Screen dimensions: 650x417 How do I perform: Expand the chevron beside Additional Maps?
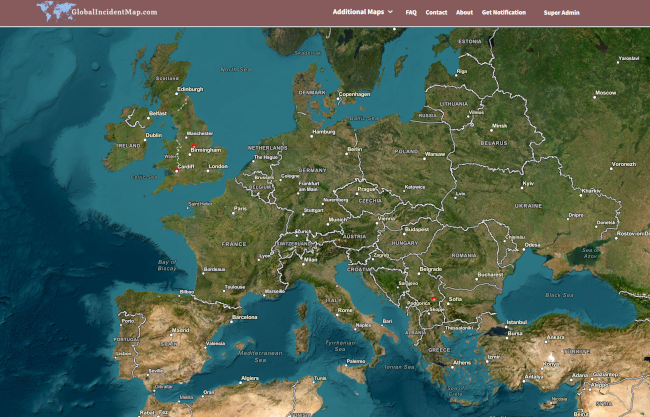390,13
